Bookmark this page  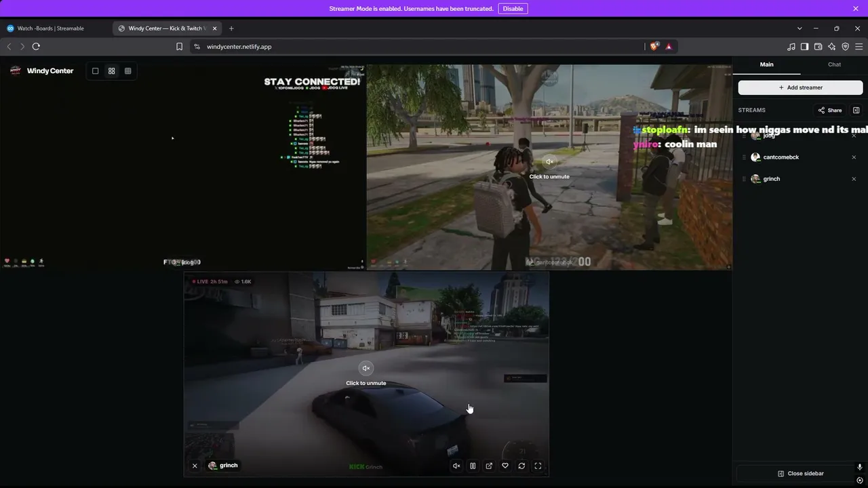pos(179,47)
